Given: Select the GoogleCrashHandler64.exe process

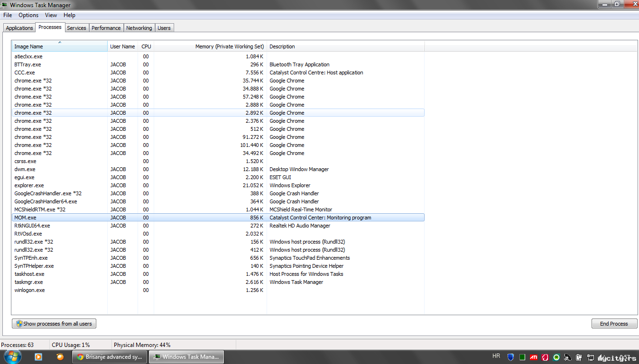Looking at the screenshot, I should 218,201.
